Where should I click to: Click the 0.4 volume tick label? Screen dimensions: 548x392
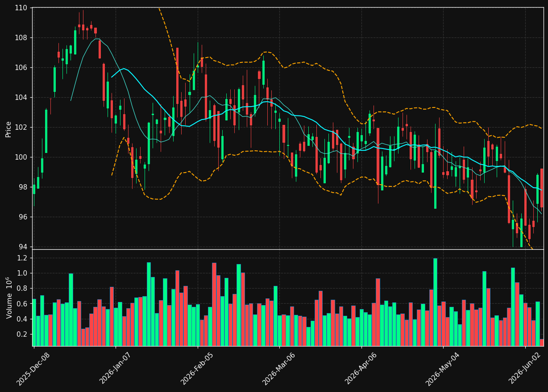click(x=22, y=319)
